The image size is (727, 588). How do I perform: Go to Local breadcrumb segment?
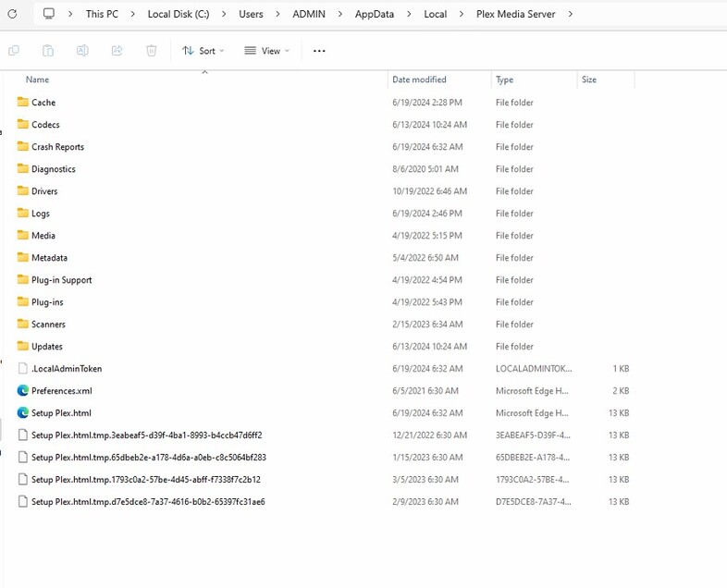pos(436,14)
